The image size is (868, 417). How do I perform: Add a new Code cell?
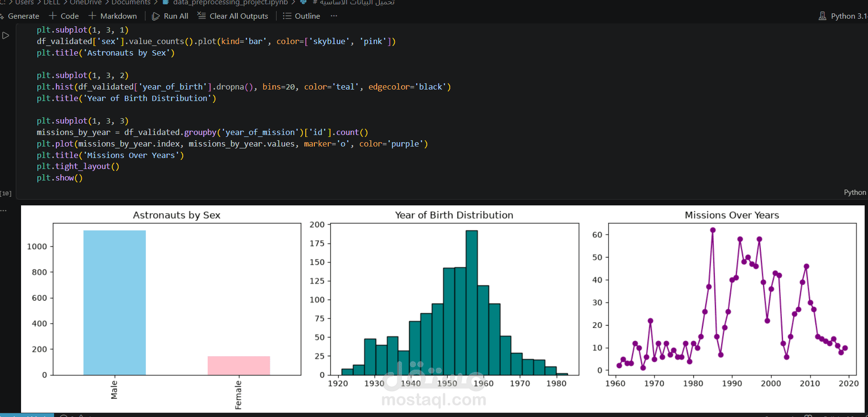(x=64, y=16)
